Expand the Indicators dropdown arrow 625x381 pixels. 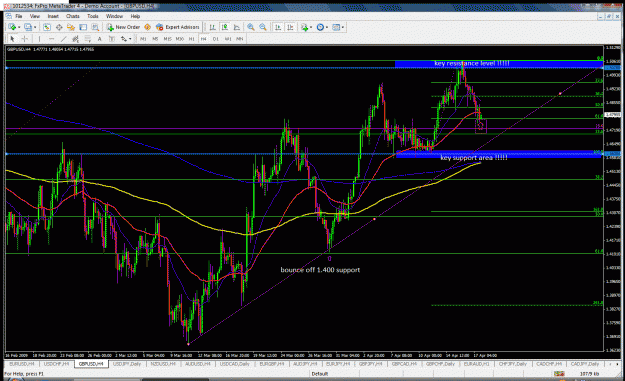click(311, 27)
